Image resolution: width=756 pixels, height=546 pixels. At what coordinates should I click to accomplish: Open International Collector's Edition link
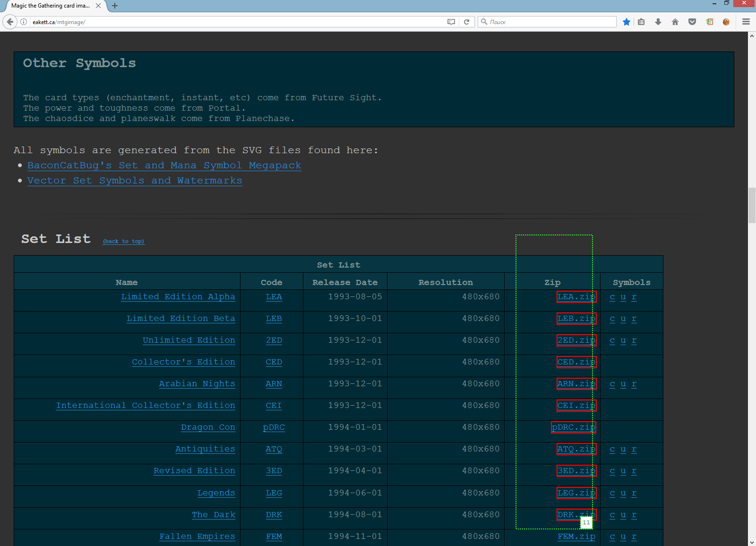[x=146, y=406]
